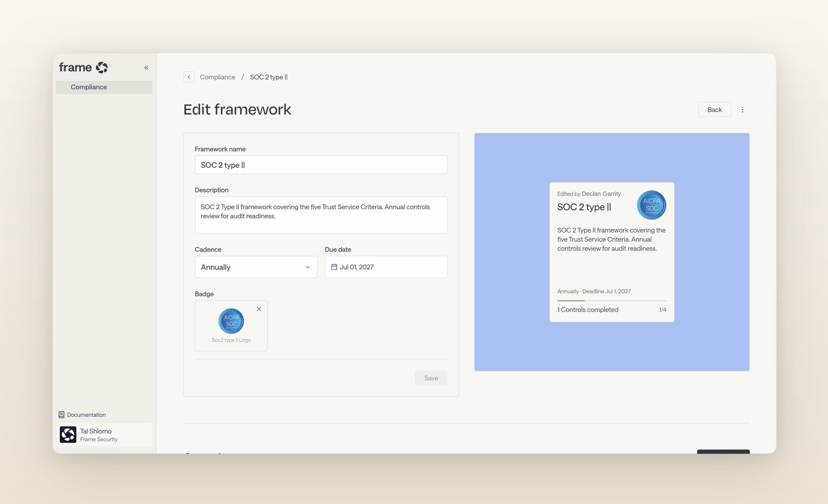828x504 pixels.
Task: Click the AICPA SOC badge in preview card
Action: point(651,205)
